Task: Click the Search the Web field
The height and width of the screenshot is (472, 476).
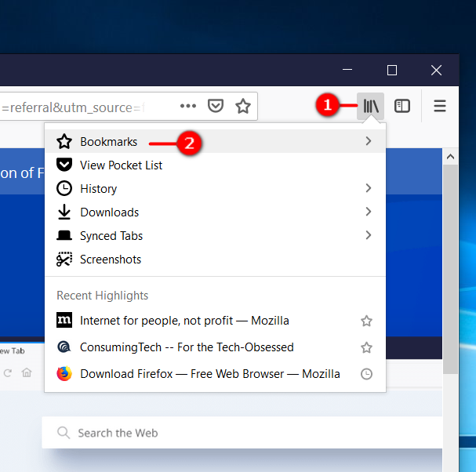Action: click(243, 433)
